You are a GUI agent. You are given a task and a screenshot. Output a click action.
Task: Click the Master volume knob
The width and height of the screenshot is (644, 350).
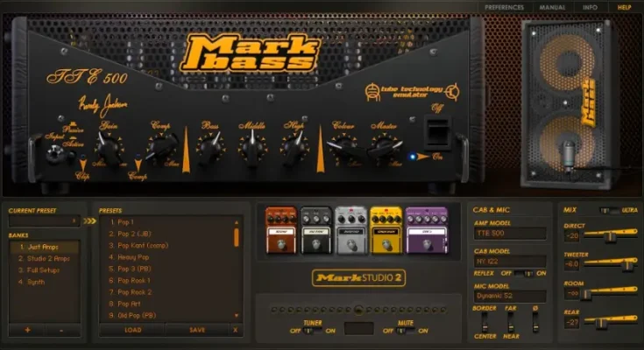click(x=383, y=149)
